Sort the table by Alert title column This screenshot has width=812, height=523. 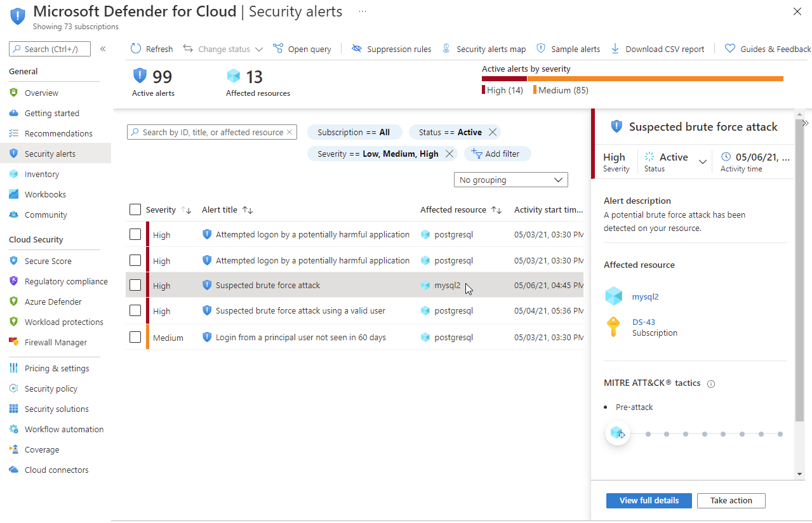tap(248, 210)
